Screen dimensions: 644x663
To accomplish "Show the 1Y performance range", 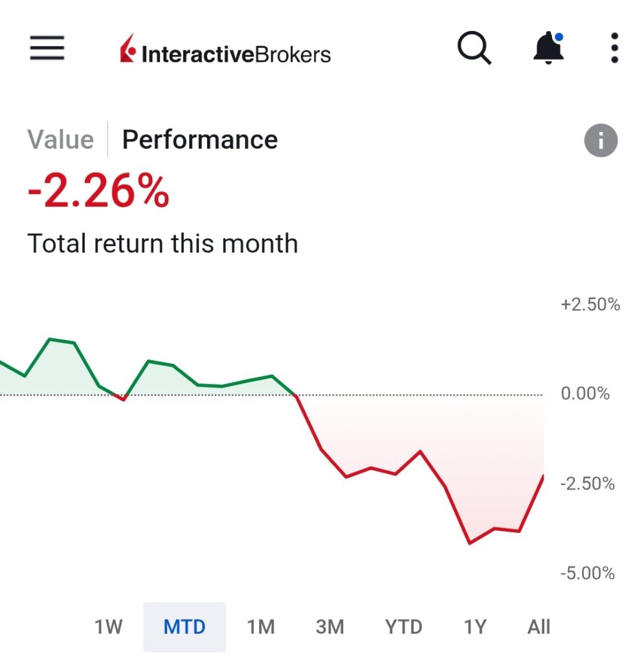I will point(474,627).
